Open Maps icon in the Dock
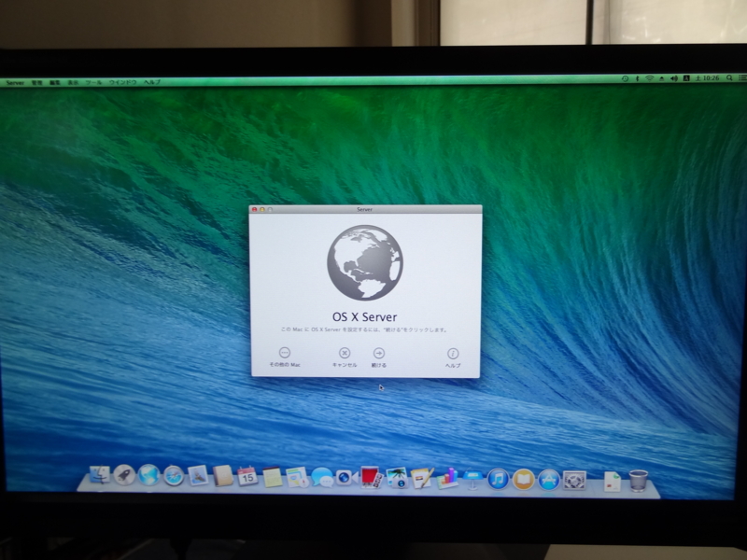 (297, 477)
